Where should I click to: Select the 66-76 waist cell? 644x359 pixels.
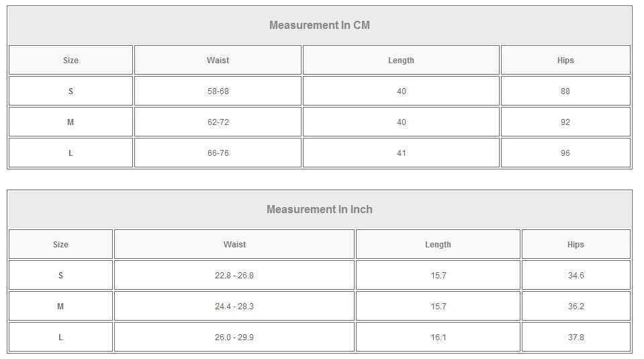218,153
